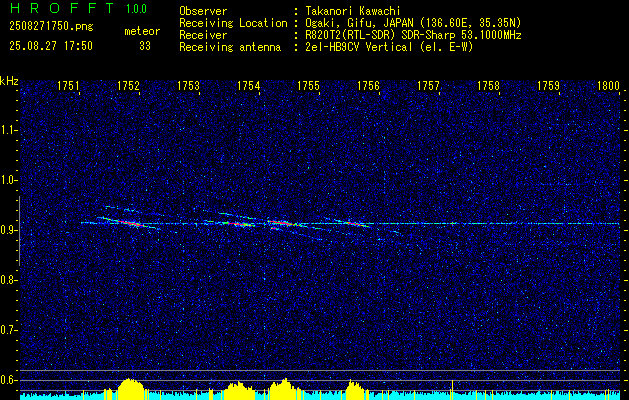Click the 1755 time axis label

coord(308,85)
